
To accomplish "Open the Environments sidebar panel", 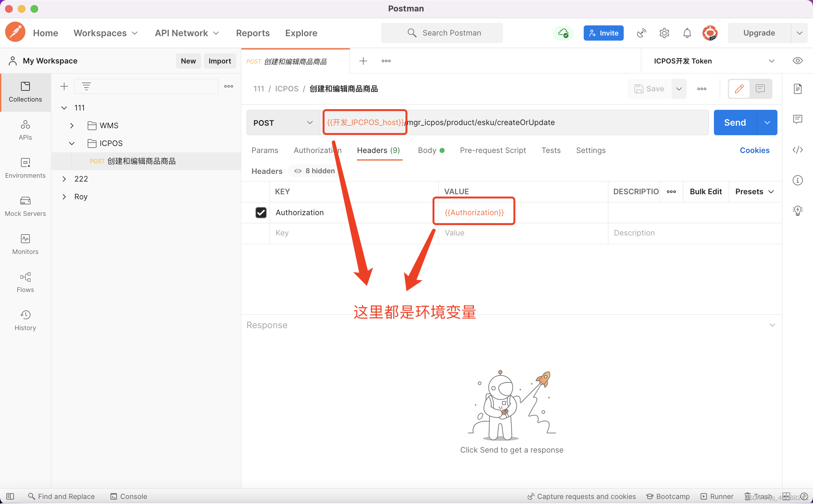I will 25,168.
